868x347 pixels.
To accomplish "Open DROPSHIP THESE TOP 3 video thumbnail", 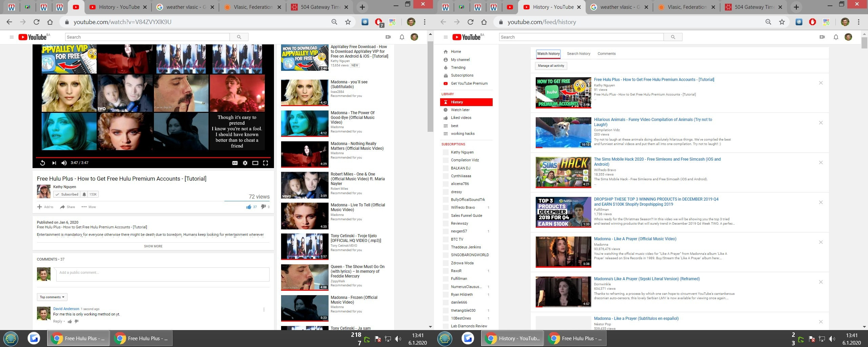I will click(563, 212).
